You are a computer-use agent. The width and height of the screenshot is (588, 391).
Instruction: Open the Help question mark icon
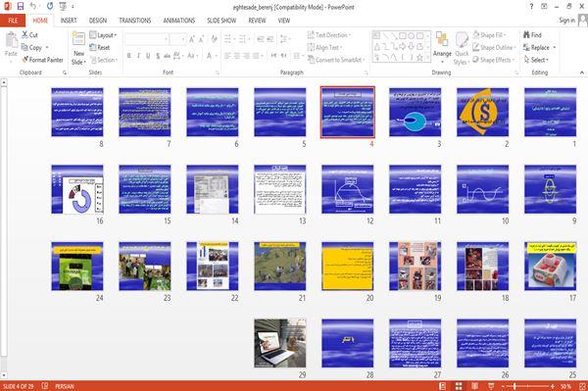coord(531,7)
